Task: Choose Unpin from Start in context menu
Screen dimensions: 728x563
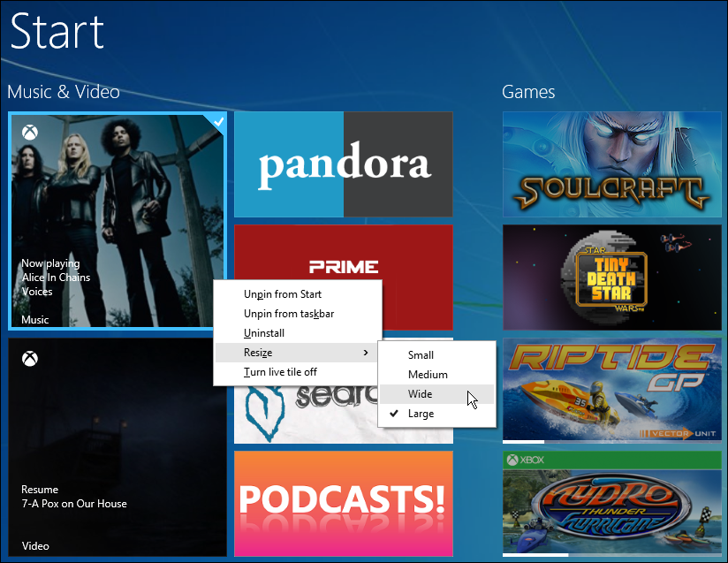Action: click(x=297, y=294)
